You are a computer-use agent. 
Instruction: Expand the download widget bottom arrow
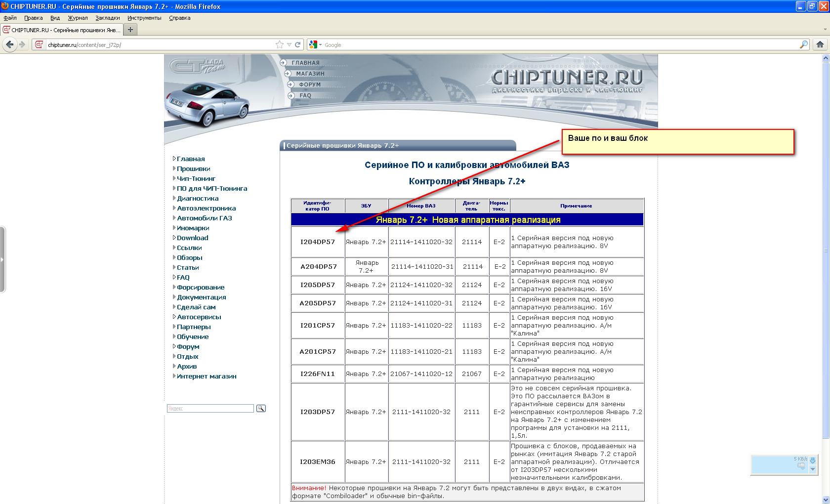813,469
